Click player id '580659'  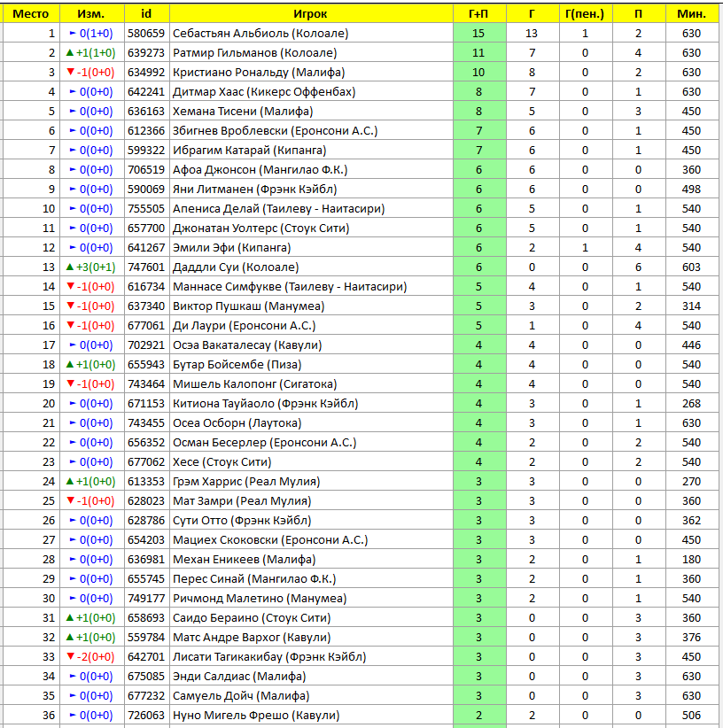point(146,34)
